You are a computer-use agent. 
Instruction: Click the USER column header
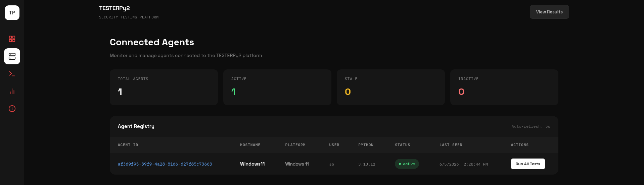pyautogui.click(x=334, y=145)
